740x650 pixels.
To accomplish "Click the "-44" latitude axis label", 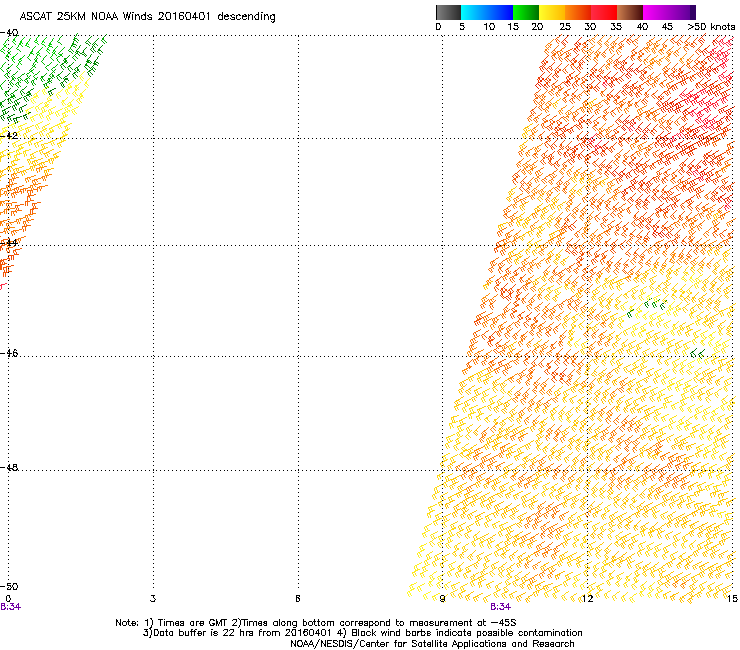I will click(9, 243).
